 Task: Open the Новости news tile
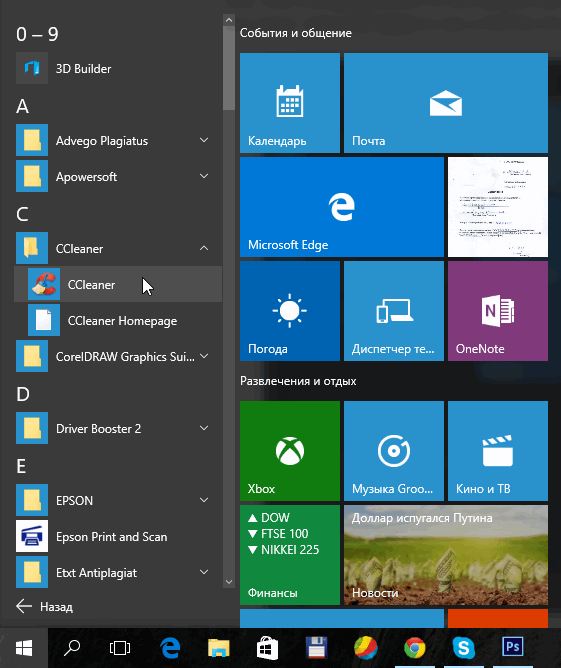pos(446,555)
